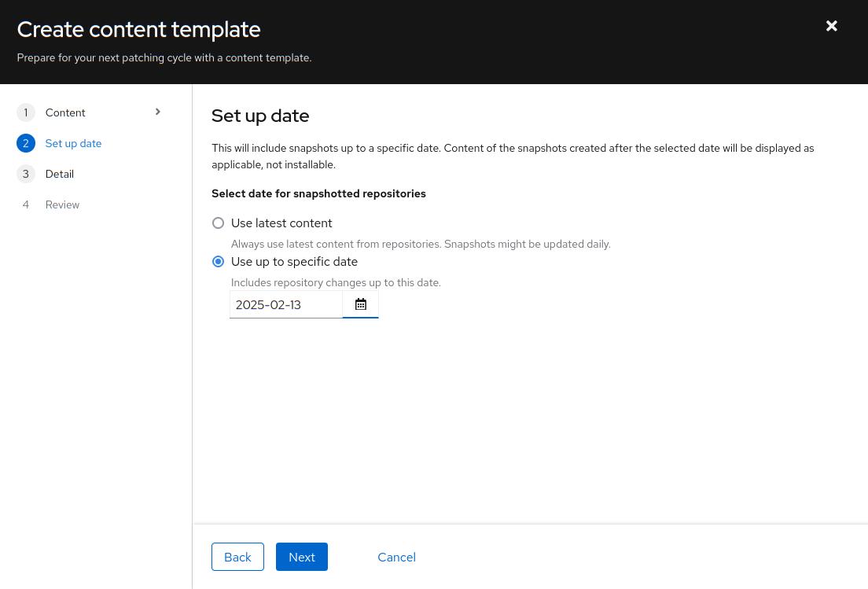This screenshot has width=868, height=589.
Task: Click the 'Use up to specific date' label
Action: pyautogui.click(x=294, y=262)
